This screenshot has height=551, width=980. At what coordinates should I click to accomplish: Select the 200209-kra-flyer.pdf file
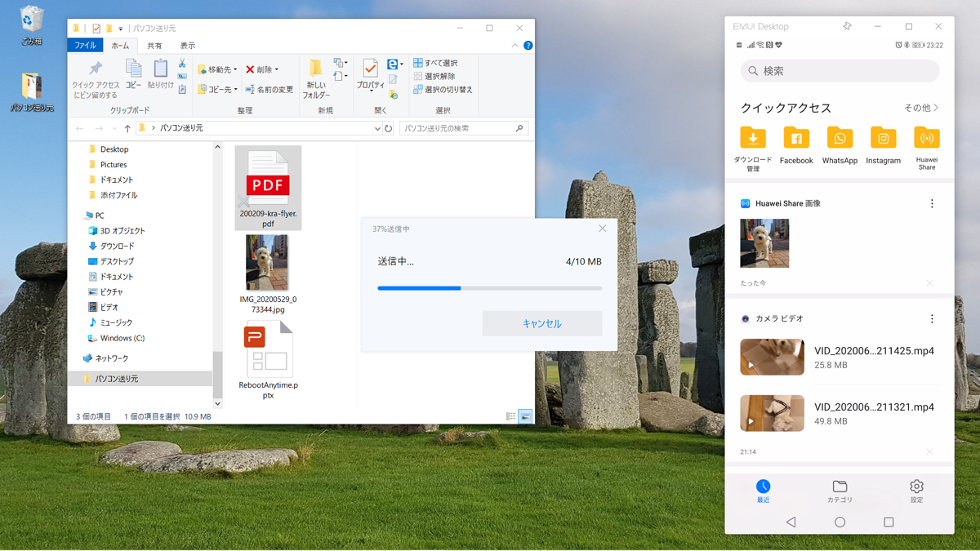268,188
